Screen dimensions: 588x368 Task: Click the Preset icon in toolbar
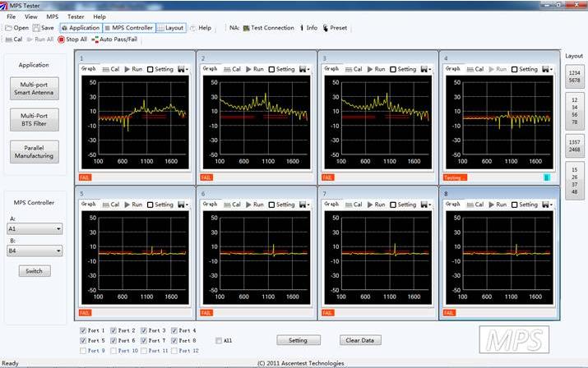pos(326,28)
